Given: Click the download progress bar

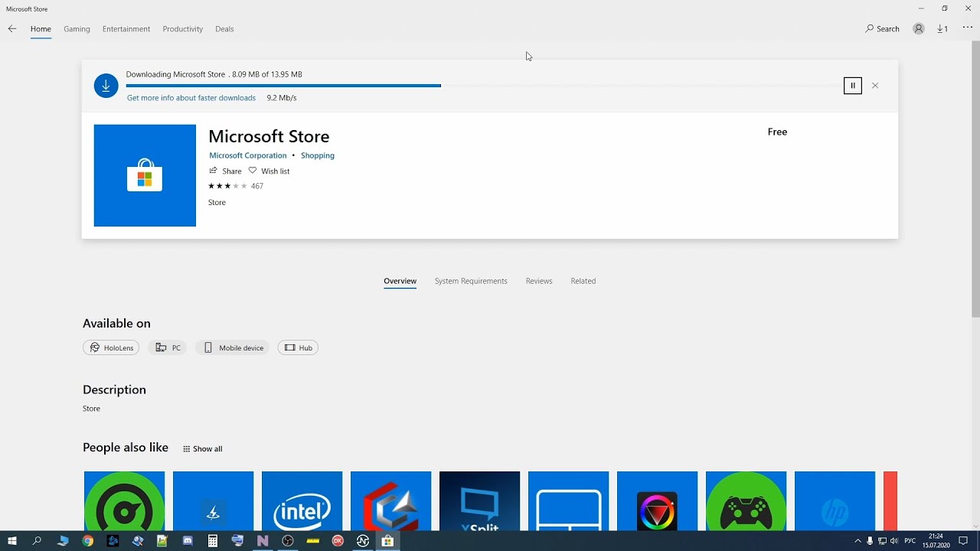Looking at the screenshot, I should click(482, 86).
